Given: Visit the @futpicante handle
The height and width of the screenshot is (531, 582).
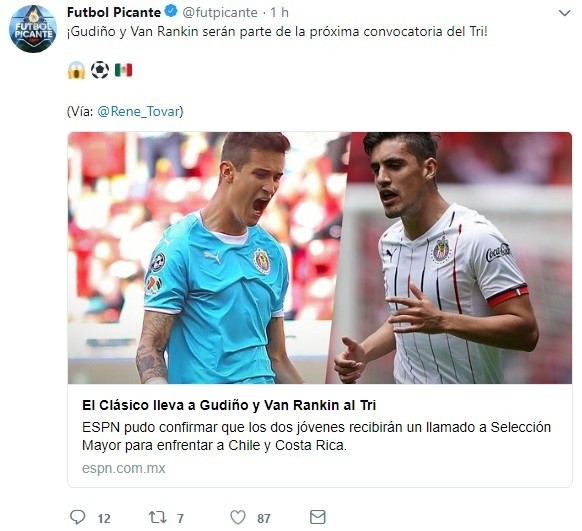Looking at the screenshot, I should [x=220, y=13].
